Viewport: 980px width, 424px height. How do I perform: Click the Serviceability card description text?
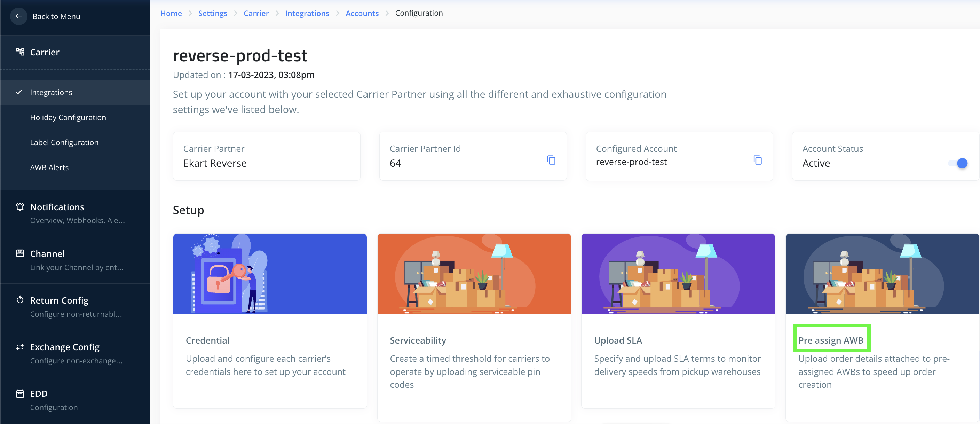coord(470,371)
